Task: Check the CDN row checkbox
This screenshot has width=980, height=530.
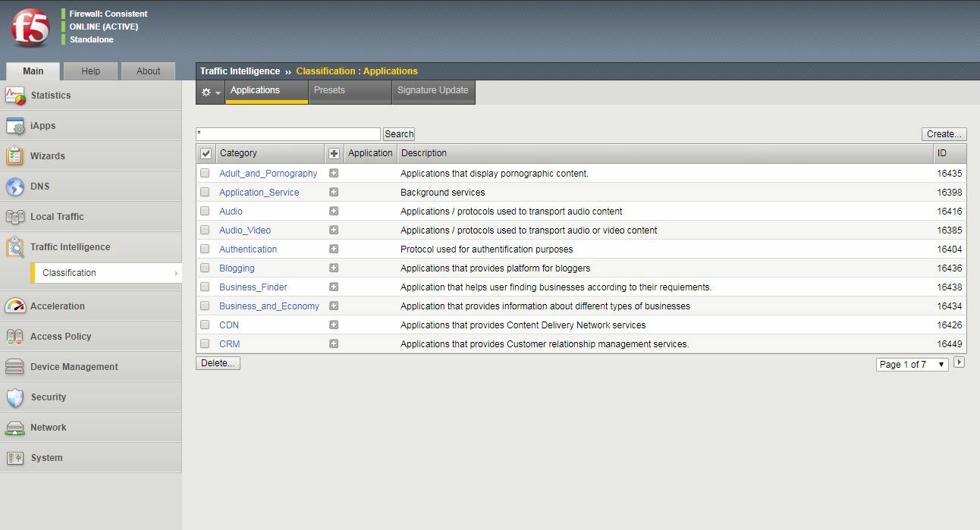Action: click(x=205, y=325)
